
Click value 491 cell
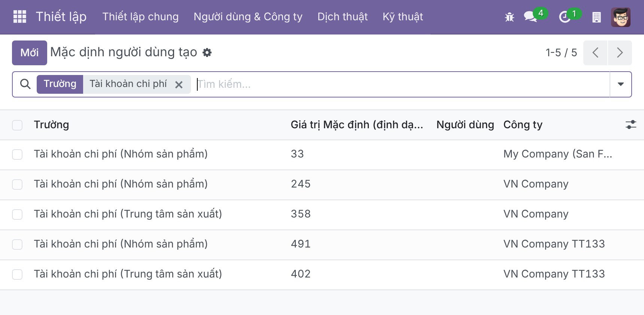[301, 244]
